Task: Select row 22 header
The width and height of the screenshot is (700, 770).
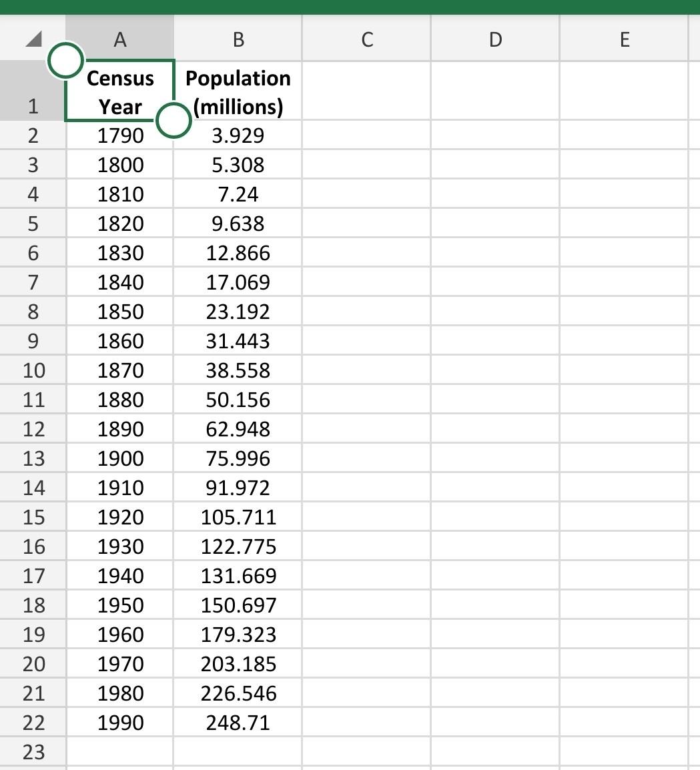Action: click(x=33, y=723)
